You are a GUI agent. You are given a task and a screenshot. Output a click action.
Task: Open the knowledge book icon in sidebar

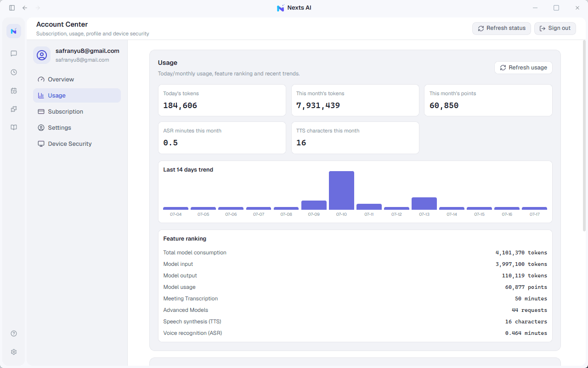[14, 127]
